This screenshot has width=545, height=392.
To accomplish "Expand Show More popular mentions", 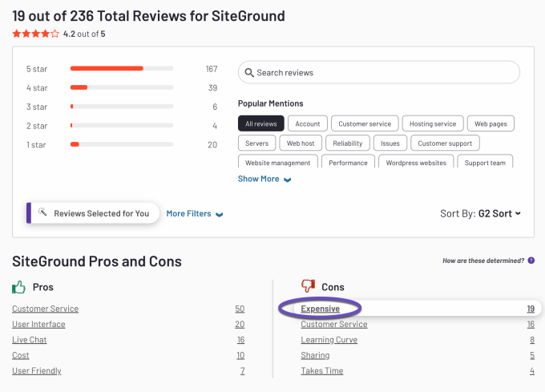I will point(264,179).
